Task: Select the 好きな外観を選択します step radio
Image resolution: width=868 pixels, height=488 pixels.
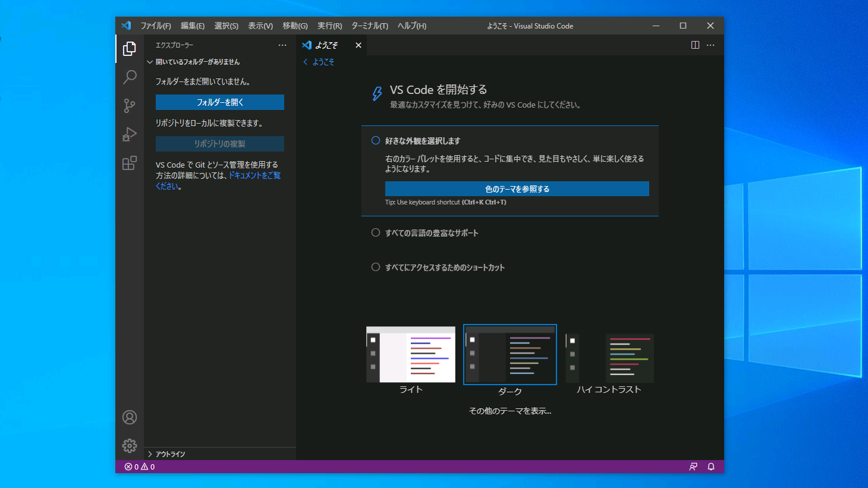Action: 376,141
